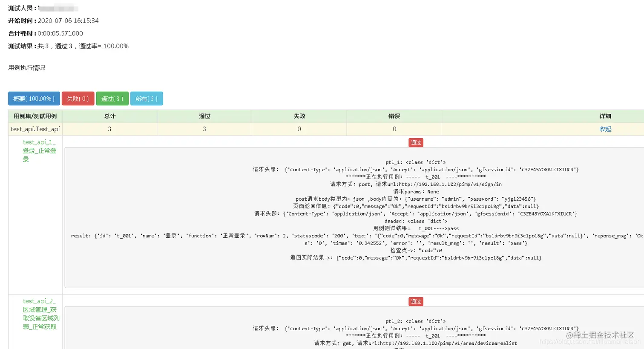Open test_api_1_登录_正常登录 test case
This screenshot has width=644, height=349.
coord(39,150)
